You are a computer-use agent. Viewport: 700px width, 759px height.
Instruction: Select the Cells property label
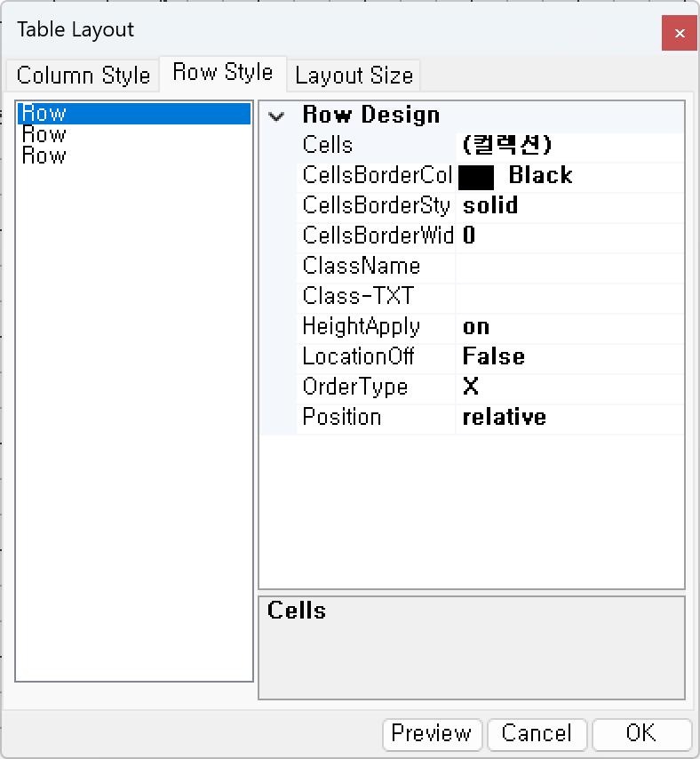(328, 145)
